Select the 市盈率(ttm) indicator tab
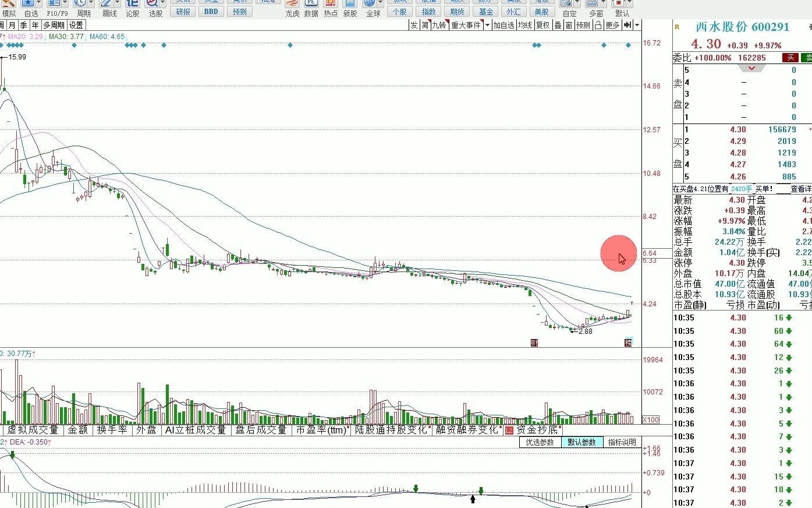This screenshot has width=812, height=508. coord(321,430)
